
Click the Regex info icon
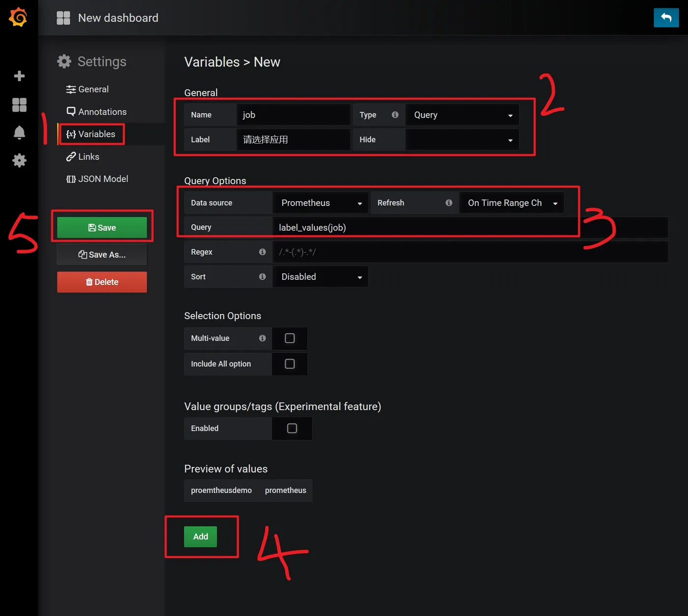(262, 252)
